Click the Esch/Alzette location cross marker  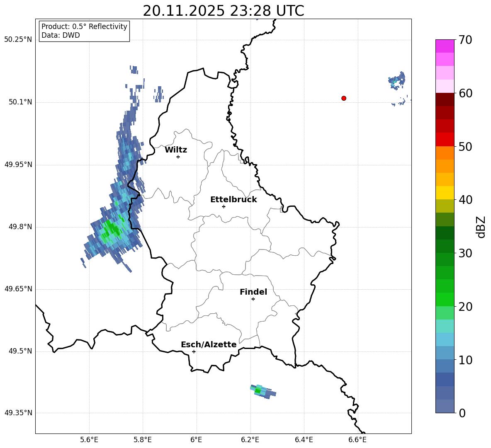pyautogui.click(x=194, y=351)
